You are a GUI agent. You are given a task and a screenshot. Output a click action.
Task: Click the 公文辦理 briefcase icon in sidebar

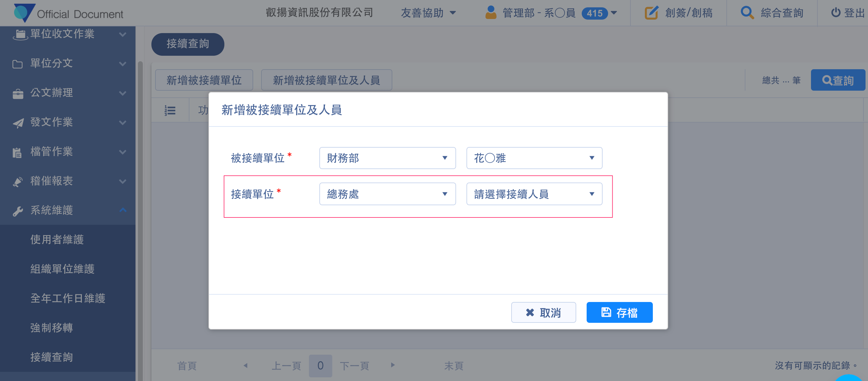point(18,94)
